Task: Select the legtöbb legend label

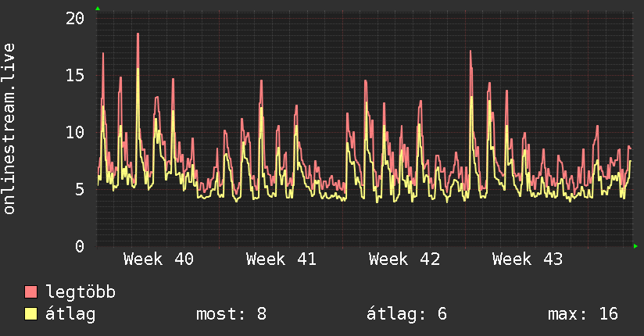Action: click(80, 291)
